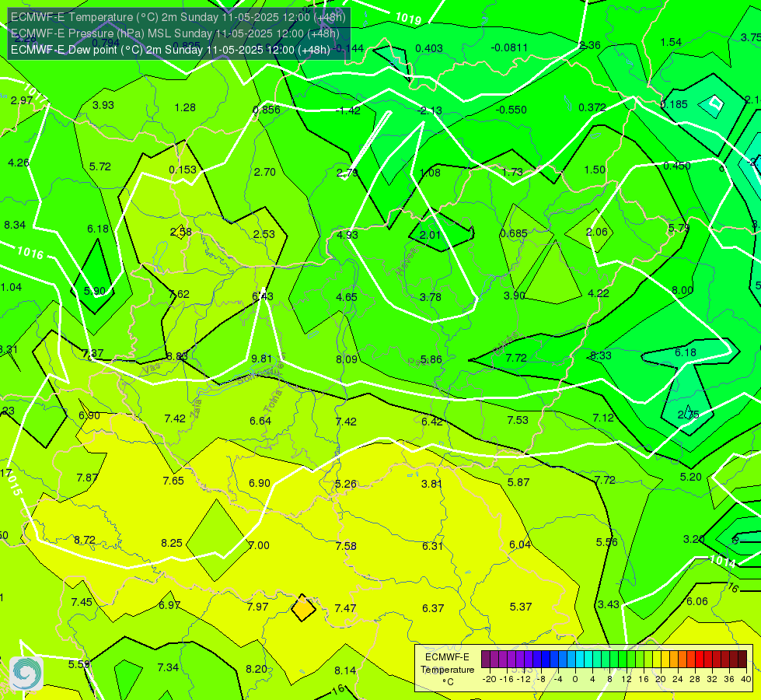Click the dew point value 8.25
The image size is (761, 700).
pyautogui.click(x=172, y=543)
